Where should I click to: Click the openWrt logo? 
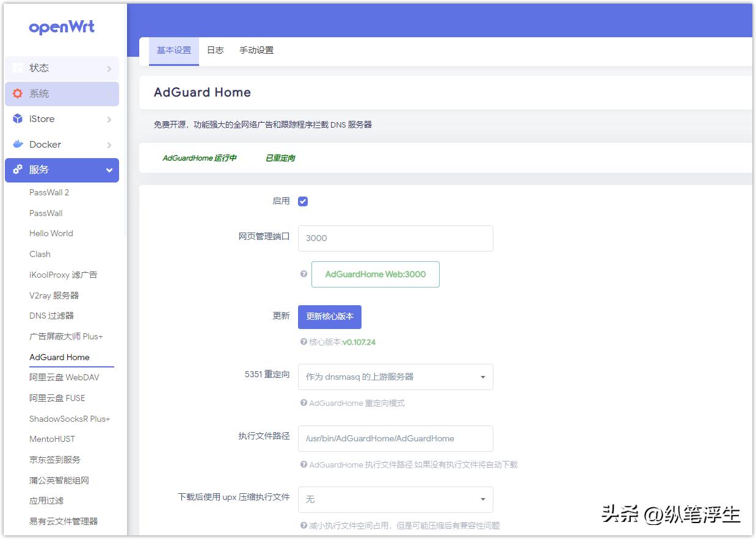click(x=62, y=27)
